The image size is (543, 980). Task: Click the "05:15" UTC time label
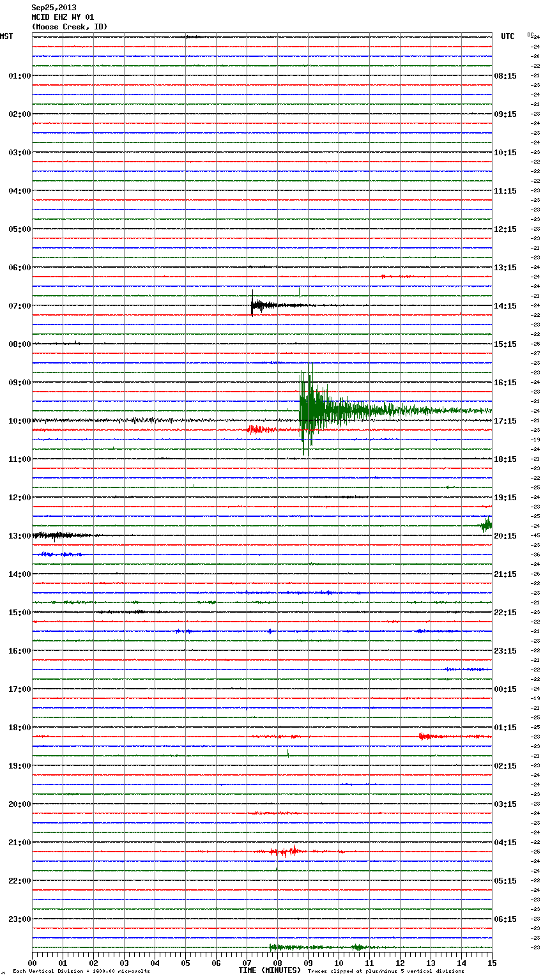coord(505,881)
